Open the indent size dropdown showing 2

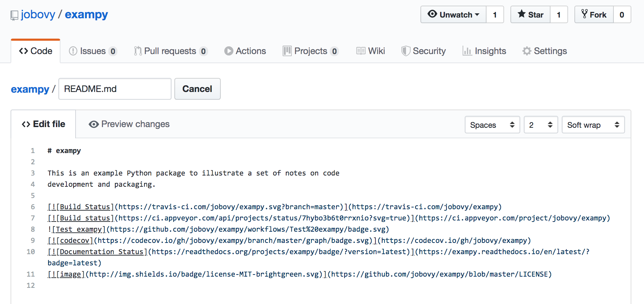pyautogui.click(x=541, y=125)
